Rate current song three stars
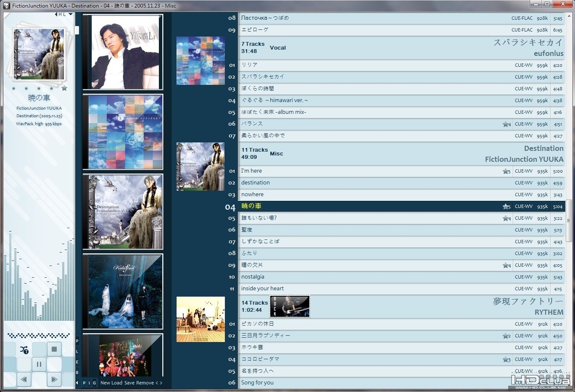Image resolution: width=575 pixels, height=392 pixels. click(39, 88)
